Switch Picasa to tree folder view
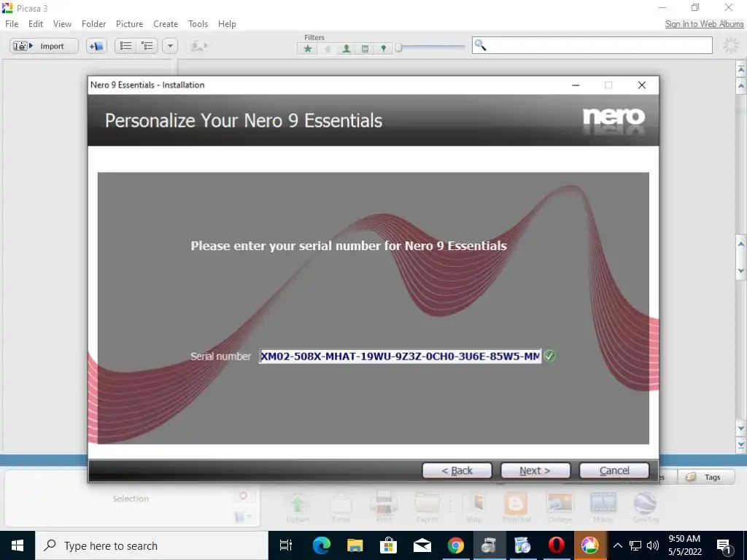747x560 pixels. coord(147,46)
